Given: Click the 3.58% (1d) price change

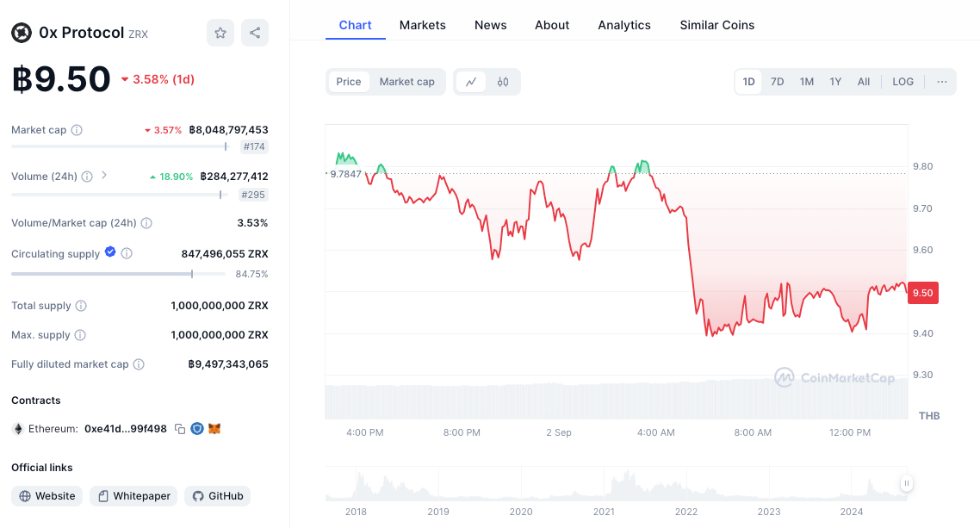Looking at the screenshot, I should (x=158, y=79).
